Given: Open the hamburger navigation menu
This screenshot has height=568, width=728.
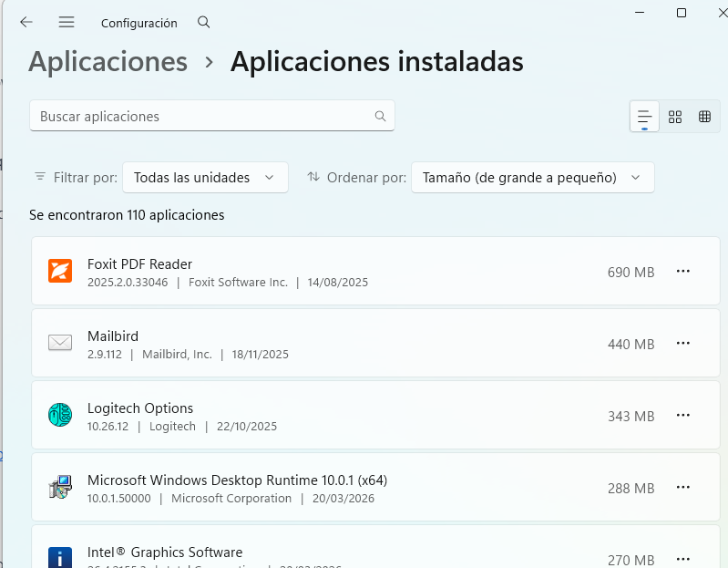Looking at the screenshot, I should coord(67,22).
